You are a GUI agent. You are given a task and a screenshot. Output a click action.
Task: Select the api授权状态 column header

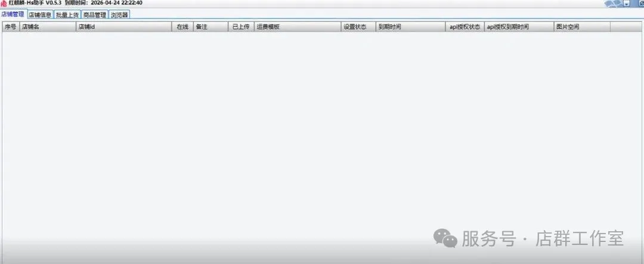point(465,27)
